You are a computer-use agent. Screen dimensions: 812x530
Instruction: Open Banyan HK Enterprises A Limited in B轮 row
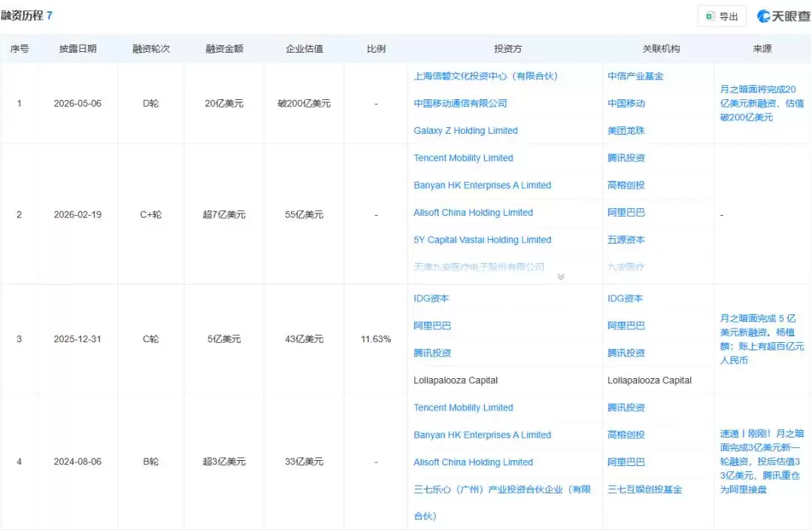tap(482, 435)
